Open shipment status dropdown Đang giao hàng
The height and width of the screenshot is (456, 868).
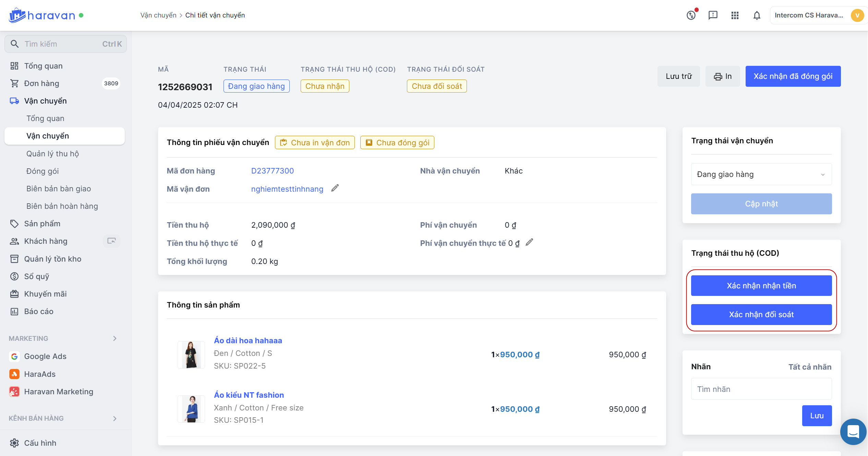click(761, 174)
